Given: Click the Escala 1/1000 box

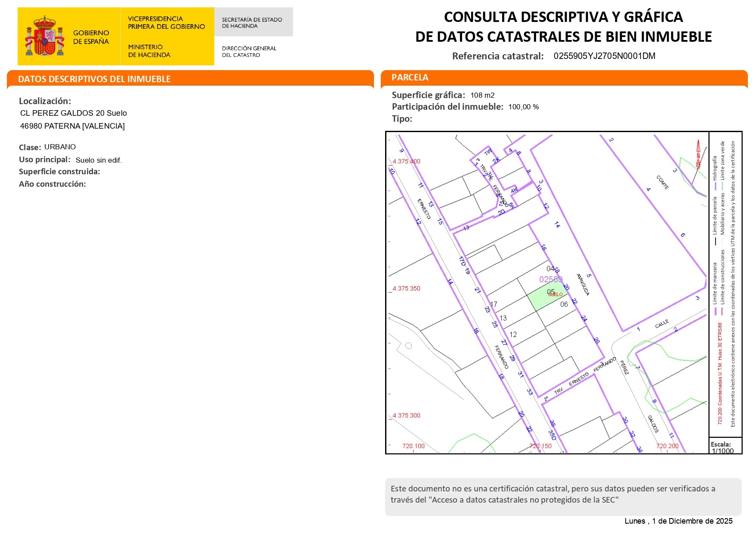Looking at the screenshot, I should click(x=725, y=447).
